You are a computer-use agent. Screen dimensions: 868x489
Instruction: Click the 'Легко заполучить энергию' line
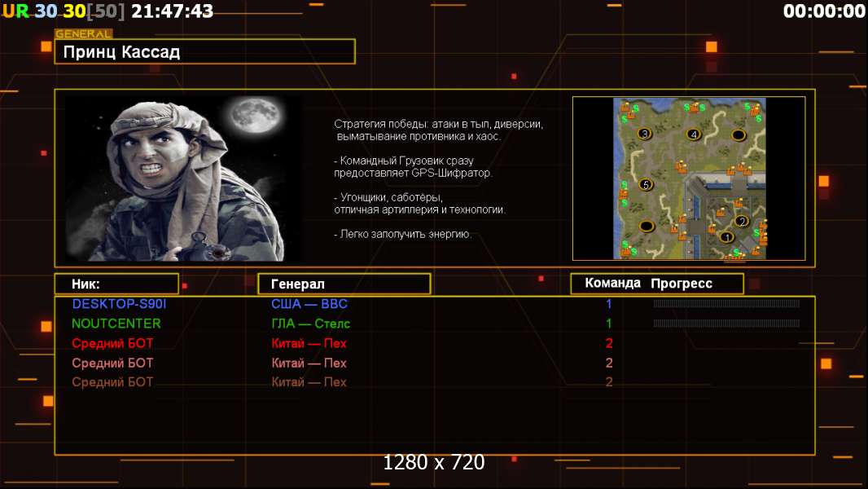[403, 234]
